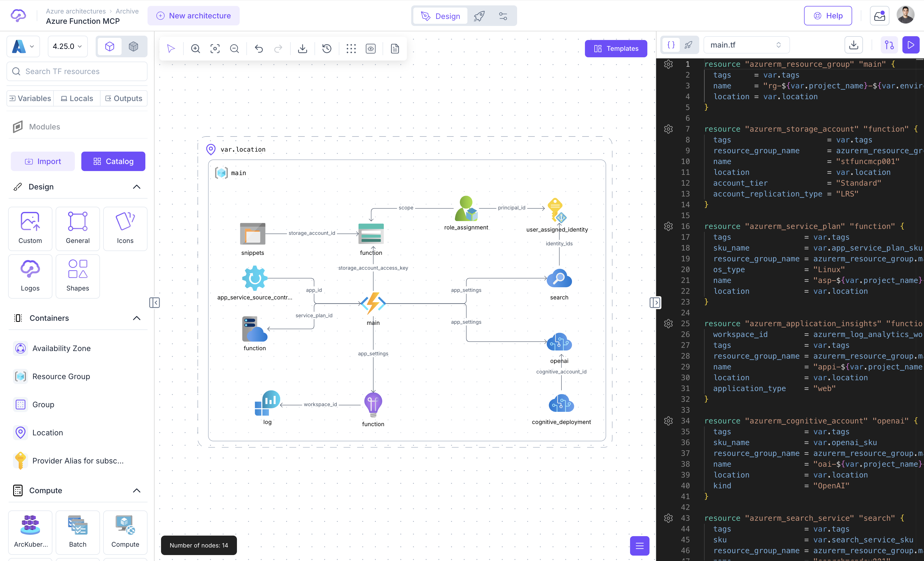This screenshot has height=561, width=924.
Task: Open the Azure provider dropdown
Action: pyautogui.click(x=23, y=46)
